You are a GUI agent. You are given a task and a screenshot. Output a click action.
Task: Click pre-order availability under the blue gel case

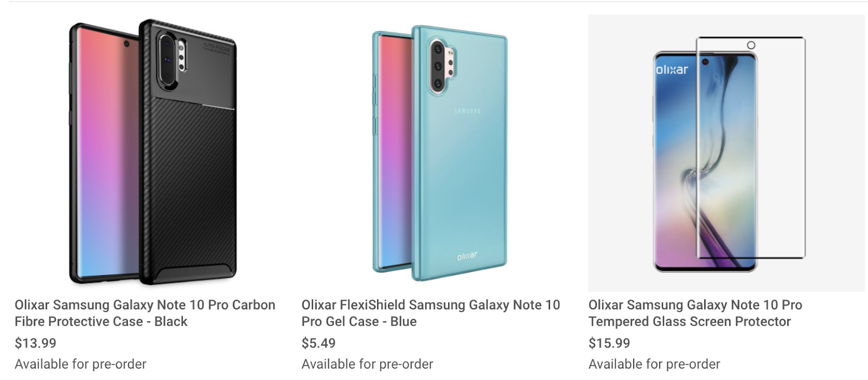[367, 364]
